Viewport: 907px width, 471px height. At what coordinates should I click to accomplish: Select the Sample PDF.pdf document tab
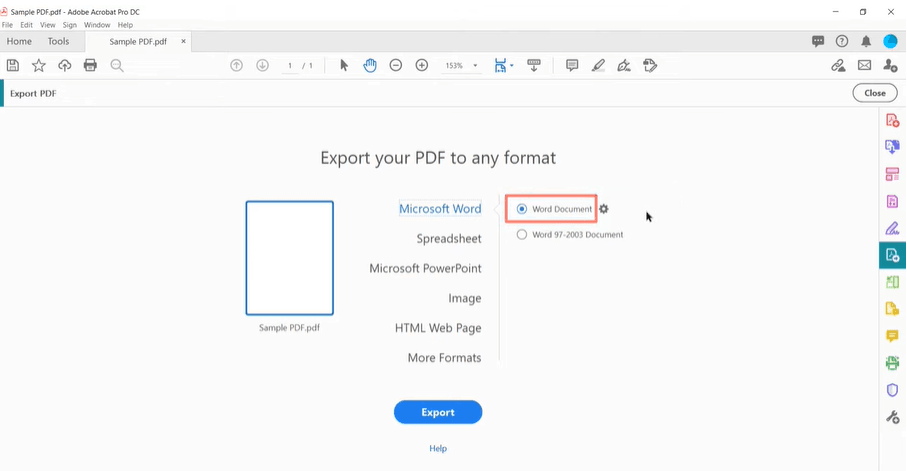pos(138,42)
